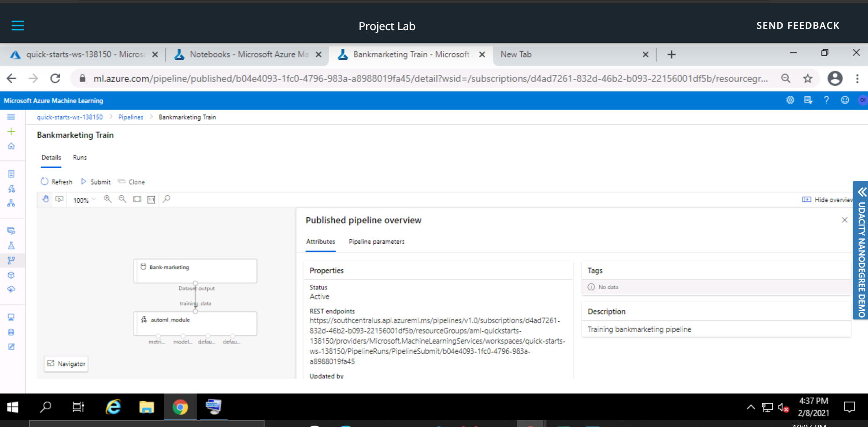This screenshot has width=868, height=427.
Task: Select the automl_module node
Action: (x=195, y=324)
